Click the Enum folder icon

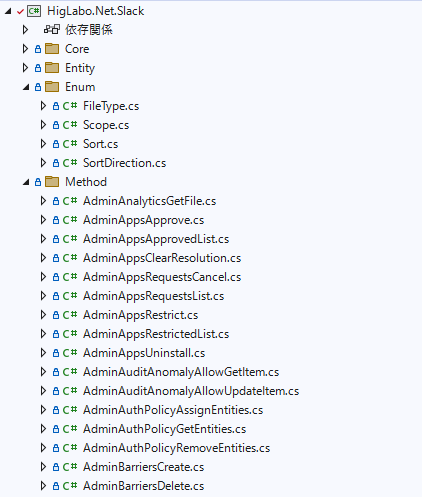(52, 87)
